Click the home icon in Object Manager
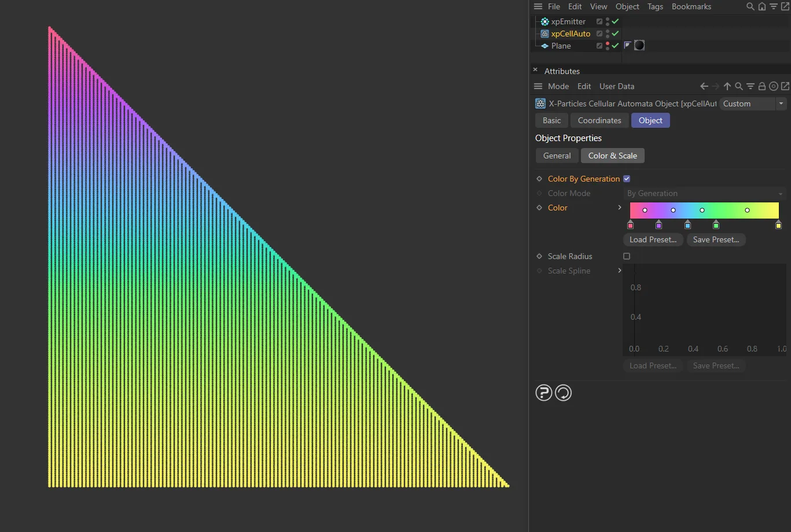This screenshot has height=532, width=791. [x=762, y=6]
